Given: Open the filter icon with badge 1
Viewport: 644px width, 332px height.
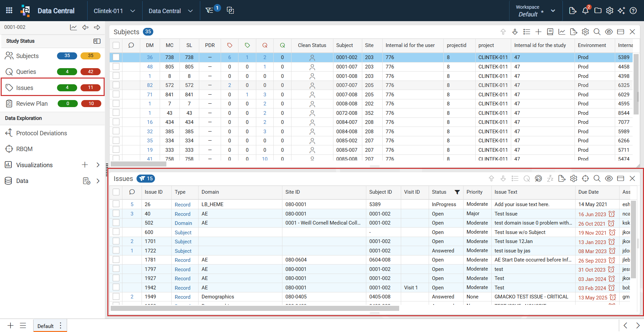Looking at the screenshot, I should tap(209, 10).
